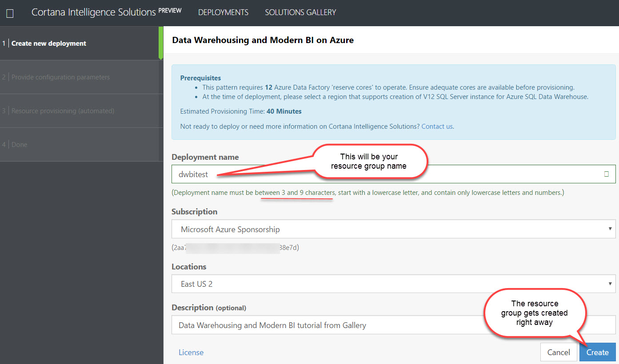Click the Locations label
This screenshot has width=619, height=364.
click(x=189, y=267)
